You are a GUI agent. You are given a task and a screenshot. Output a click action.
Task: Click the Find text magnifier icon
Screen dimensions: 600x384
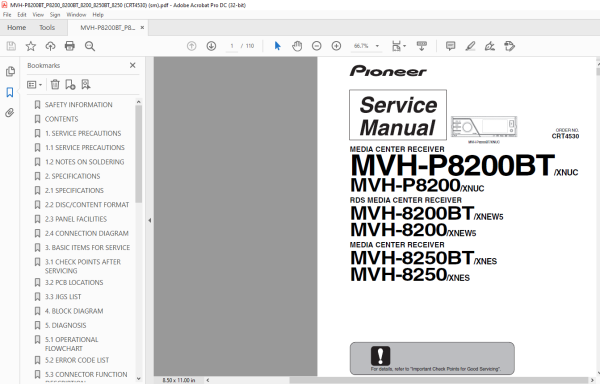(90, 46)
